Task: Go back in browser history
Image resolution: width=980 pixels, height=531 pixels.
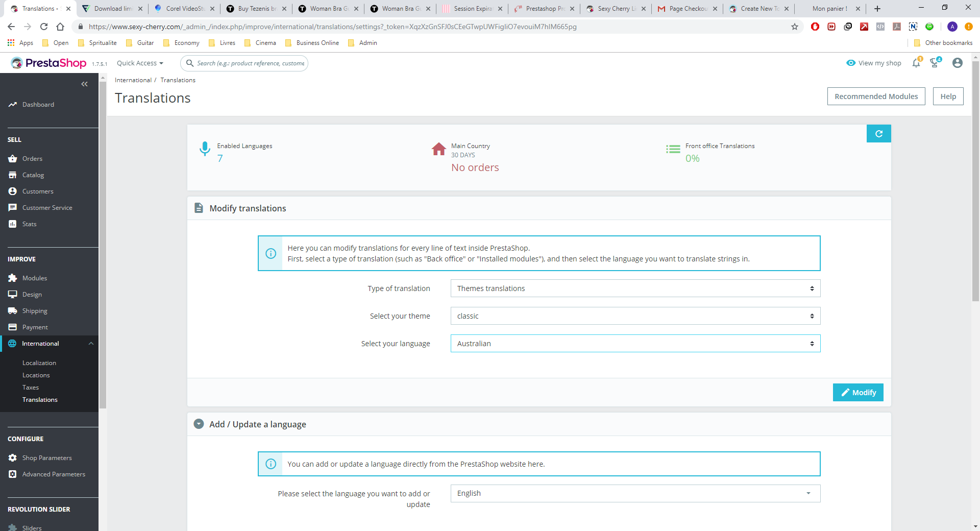Action: pyautogui.click(x=11, y=27)
